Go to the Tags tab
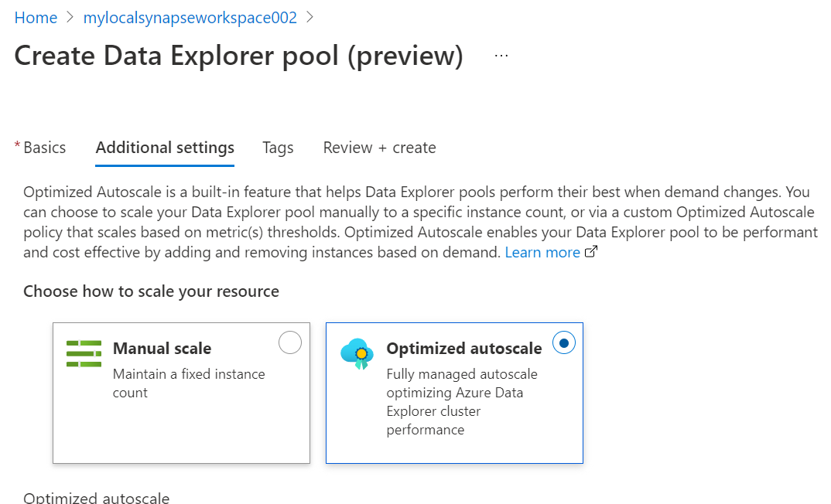 (278, 148)
